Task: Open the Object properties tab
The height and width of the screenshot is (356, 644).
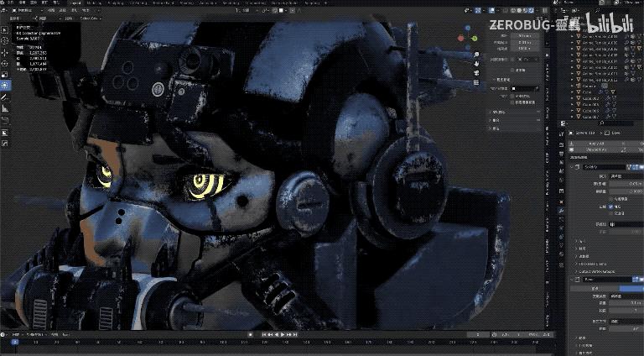Action: coord(562,202)
